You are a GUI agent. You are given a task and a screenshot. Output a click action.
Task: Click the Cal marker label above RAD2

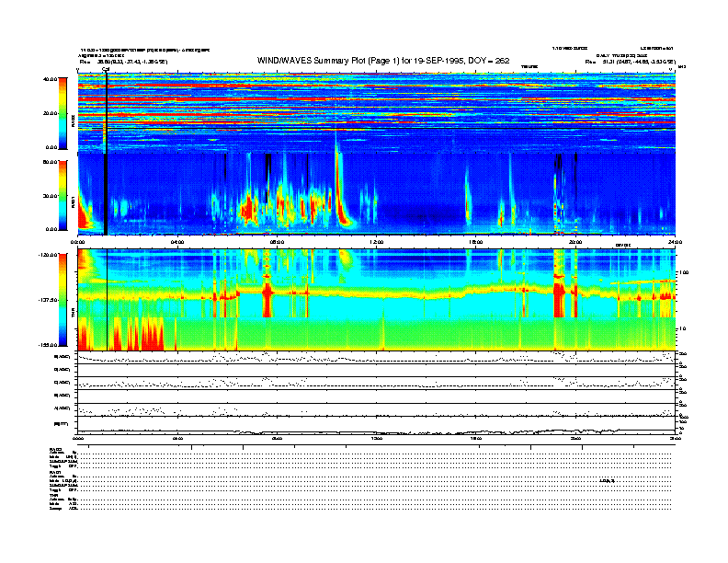106,70
